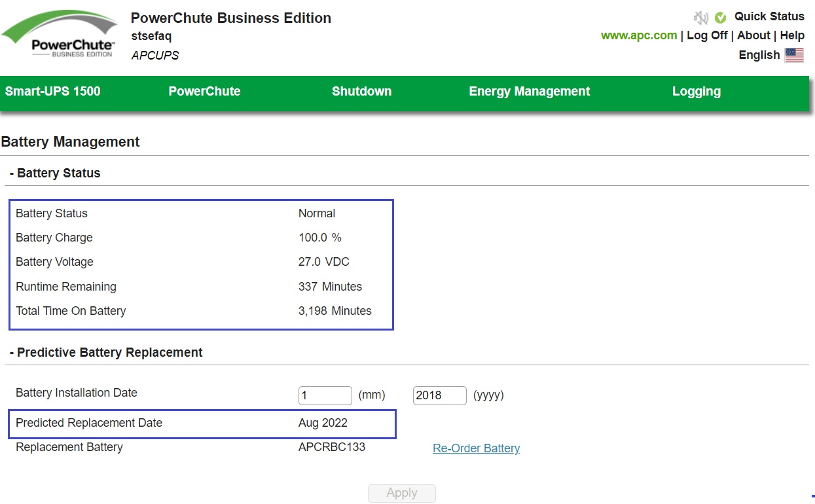Click the Replacement Battery label
The width and height of the screenshot is (815, 504).
(69, 447)
